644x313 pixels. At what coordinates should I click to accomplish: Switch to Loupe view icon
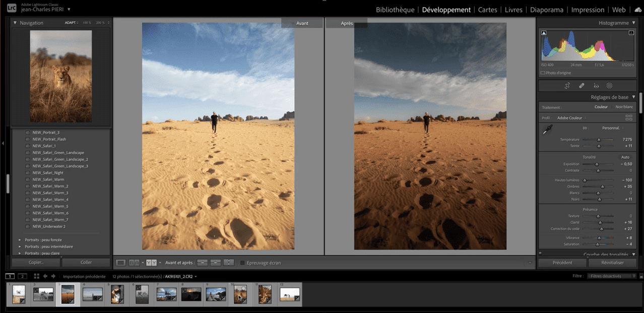120,263
